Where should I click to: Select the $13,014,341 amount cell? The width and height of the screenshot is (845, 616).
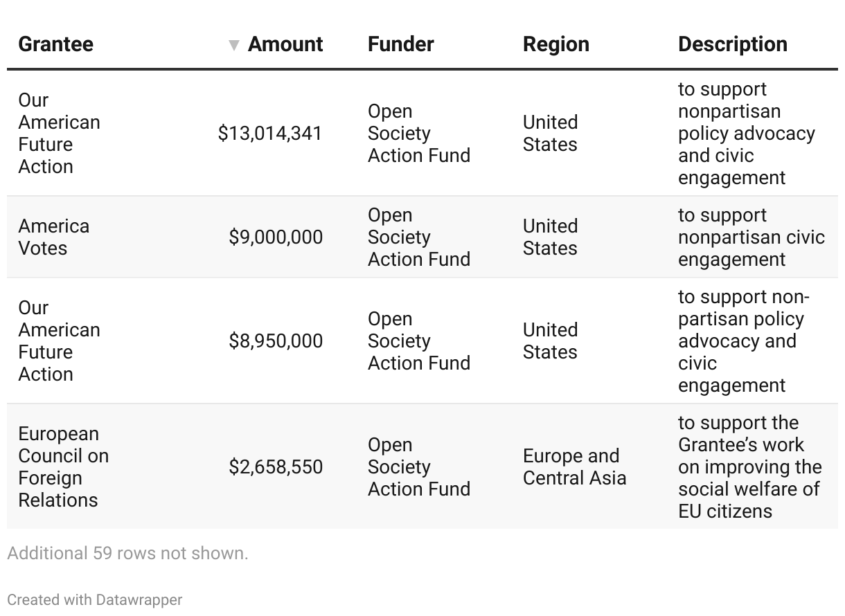270,133
